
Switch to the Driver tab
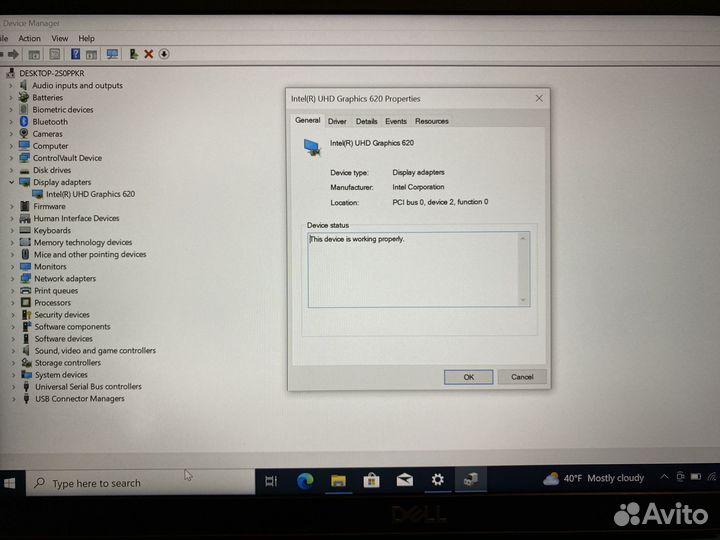337,121
